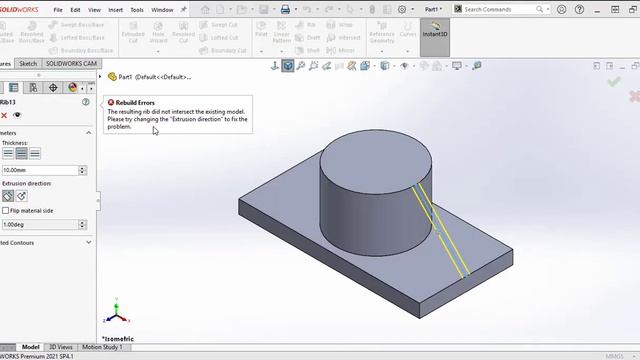
Task: Open the Insert menu
Action: 116,10
